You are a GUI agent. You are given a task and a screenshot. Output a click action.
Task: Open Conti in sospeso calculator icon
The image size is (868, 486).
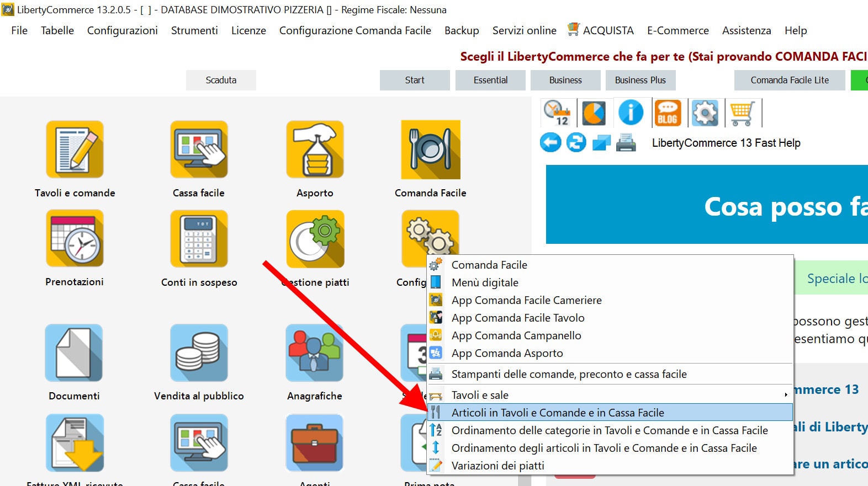[199, 238]
